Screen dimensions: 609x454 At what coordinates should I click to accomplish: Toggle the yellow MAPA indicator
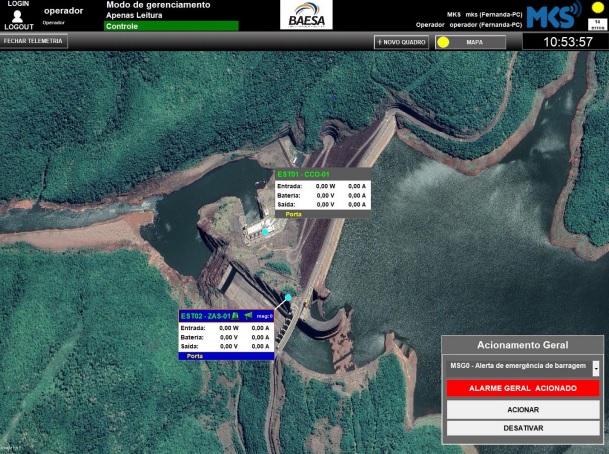pyautogui.click(x=442, y=42)
